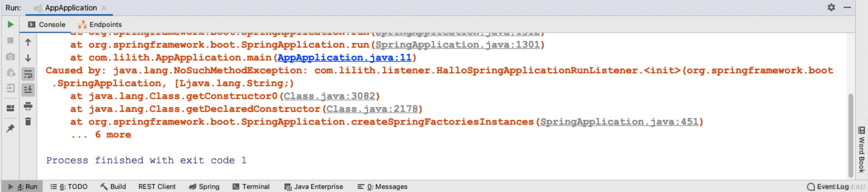Viewport: 868px width, 192px height.
Task: Toggle the Scroll to End icon
Action: pyautogui.click(x=28, y=90)
